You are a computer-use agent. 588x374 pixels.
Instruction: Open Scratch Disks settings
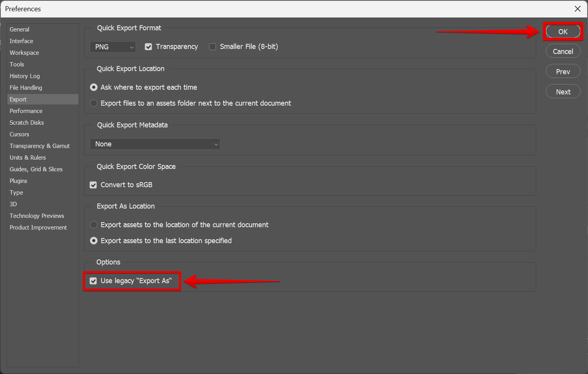[x=27, y=123]
